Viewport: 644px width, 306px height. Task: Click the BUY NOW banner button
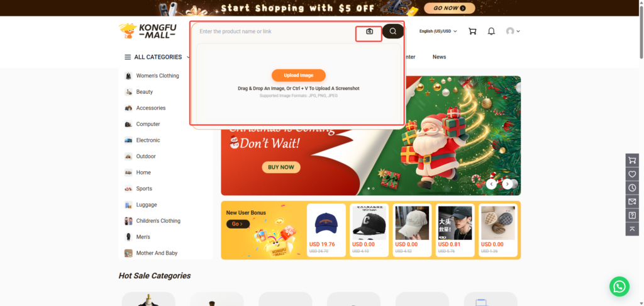tap(281, 167)
